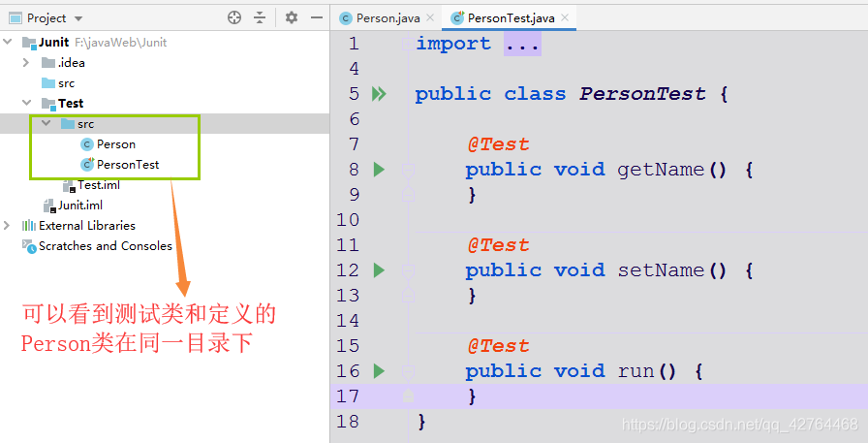The height and width of the screenshot is (443, 868).
Task: Click line number 10 in gutter
Action: click(x=348, y=220)
